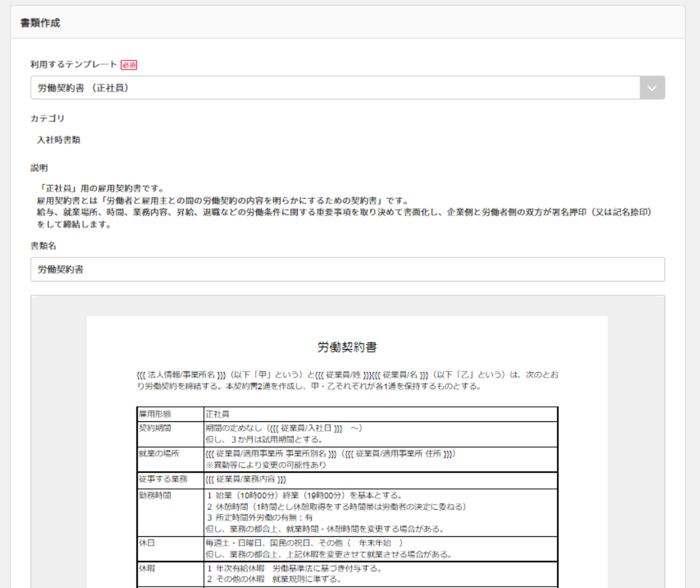Click the 労働契約書 title in preview
700x588 pixels.
[347, 347]
